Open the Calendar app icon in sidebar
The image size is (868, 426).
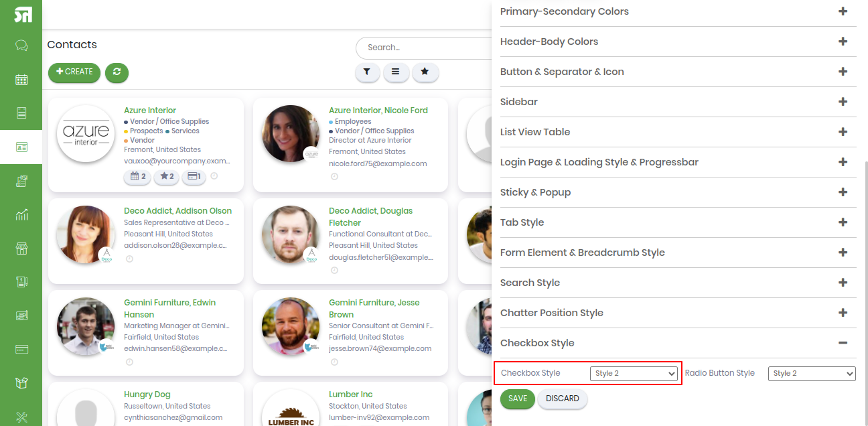click(21, 80)
